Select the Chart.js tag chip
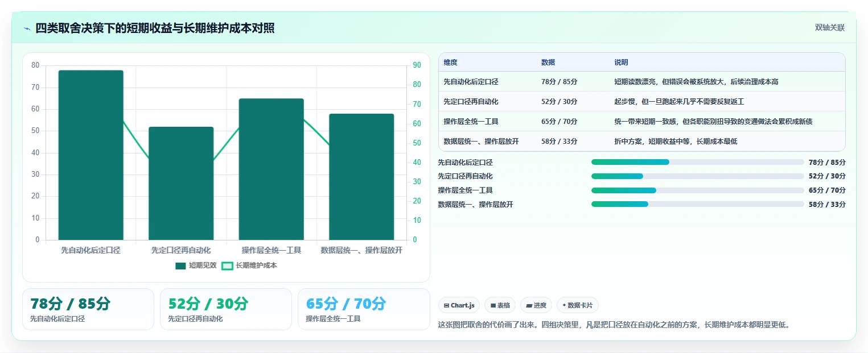868x353 pixels. click(459, 305)
